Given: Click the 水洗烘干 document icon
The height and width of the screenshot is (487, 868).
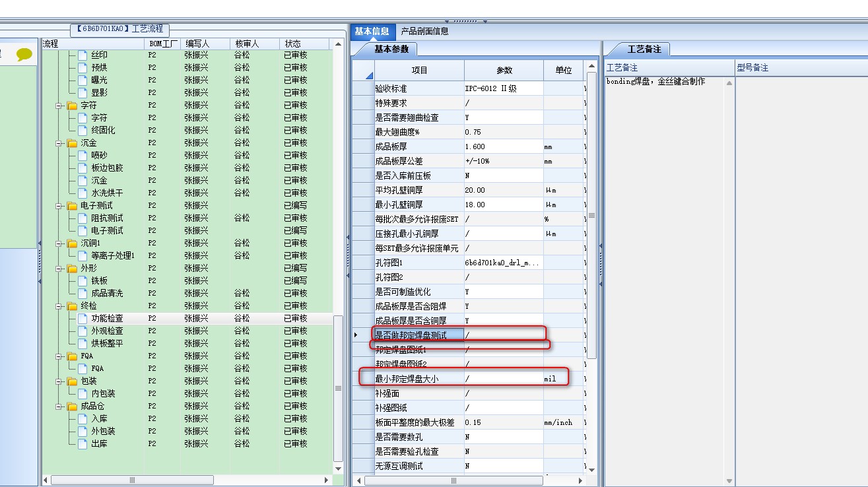Looking at the screenshot, I should click(83, 193).
